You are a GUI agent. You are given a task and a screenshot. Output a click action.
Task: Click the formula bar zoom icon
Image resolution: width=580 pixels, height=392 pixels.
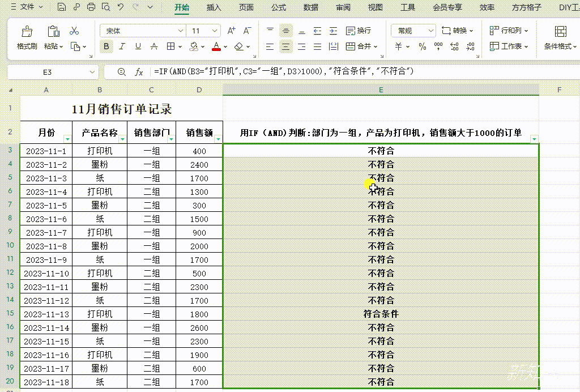tap(121, 72)
